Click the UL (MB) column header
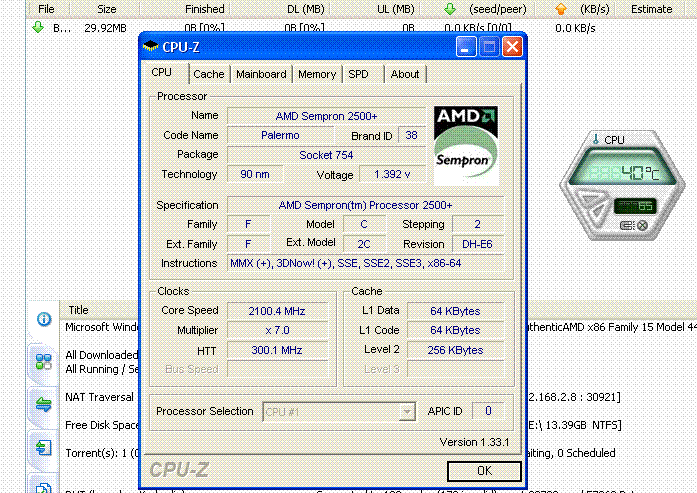This screenshot has height=493, width=697. click(396, 9)
